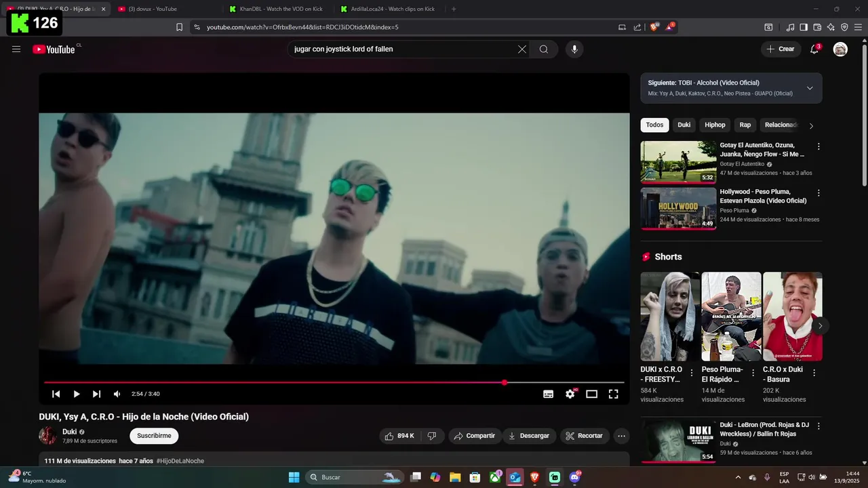Open options for Peso Pluma El Rápido short
Screen dimensions: 868x488
click(x=753, y=373)
